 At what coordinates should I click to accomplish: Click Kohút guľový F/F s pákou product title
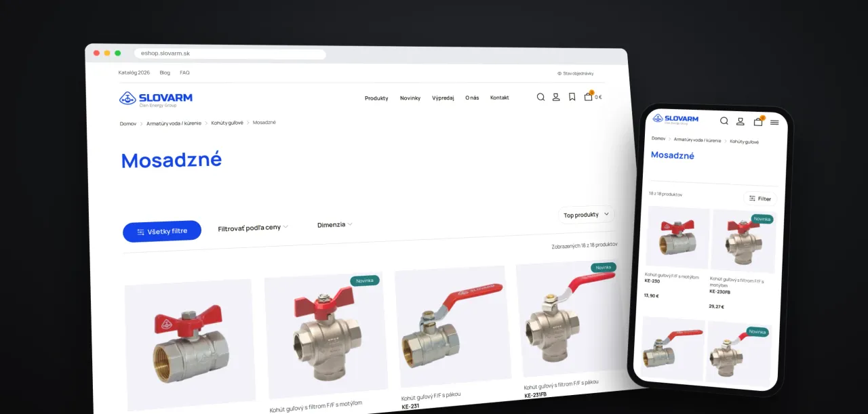[431, 396]
